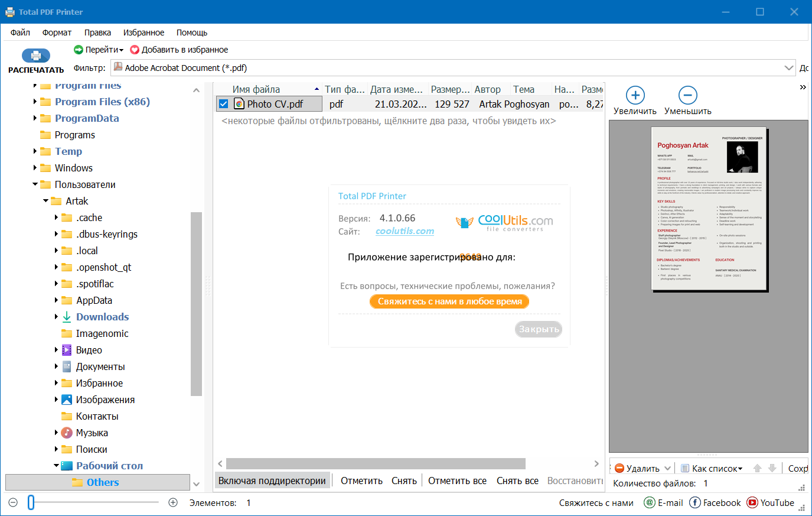Click the move-down arrow next to Как список

pos(772,468)
